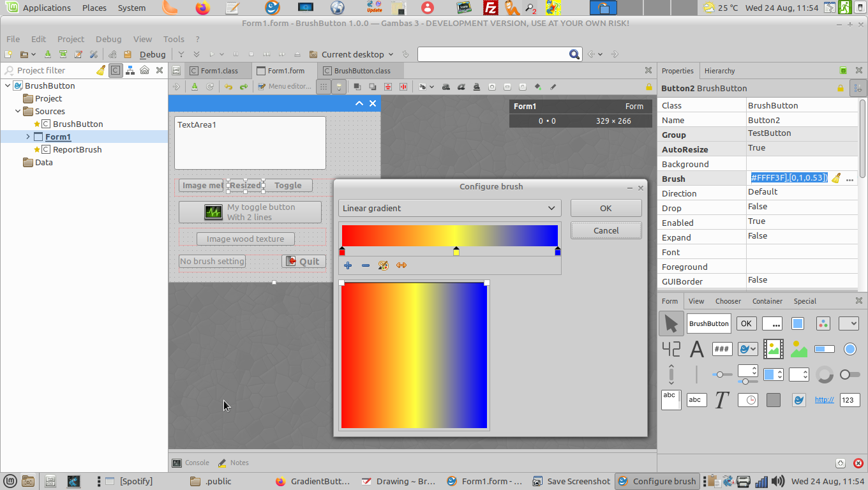Click the remove color stop minus icon
The width and height of the screenshot is (868, 490).
tap(366, 265)
